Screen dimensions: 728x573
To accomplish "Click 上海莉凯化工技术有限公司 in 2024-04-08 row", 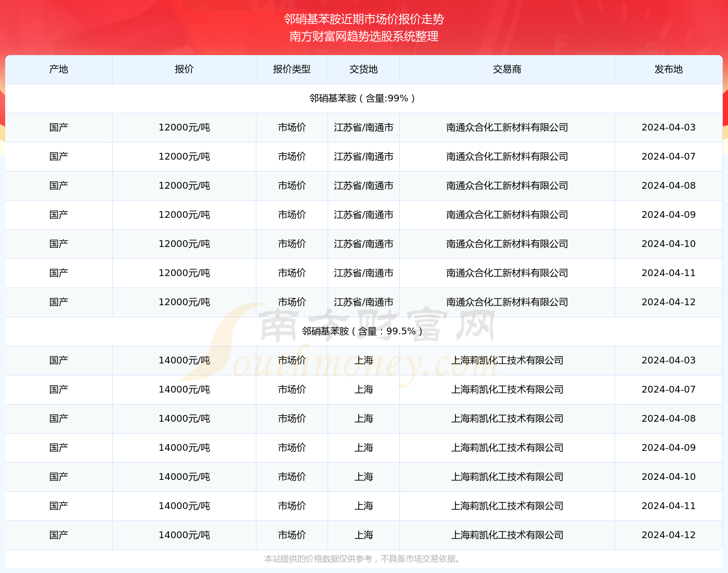I will tap(507, 419).
